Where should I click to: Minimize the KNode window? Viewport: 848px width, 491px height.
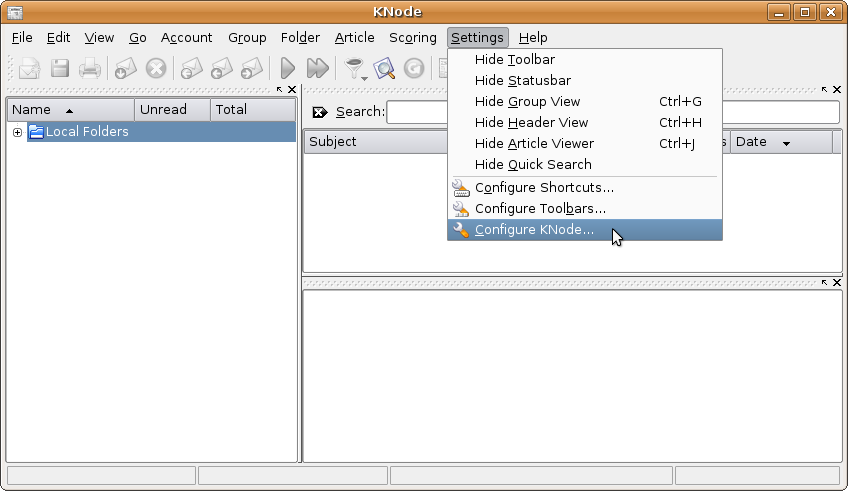coord(779,12)
